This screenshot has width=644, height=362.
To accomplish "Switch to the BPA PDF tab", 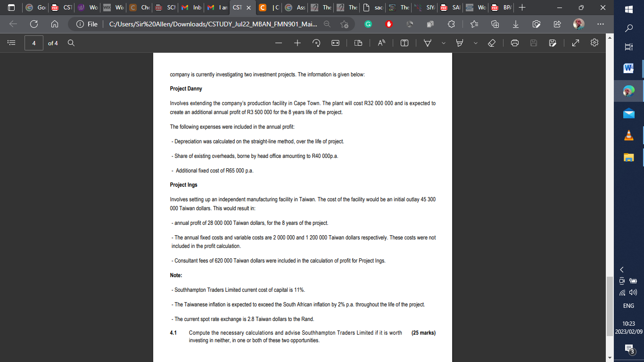I will (502, 8).
